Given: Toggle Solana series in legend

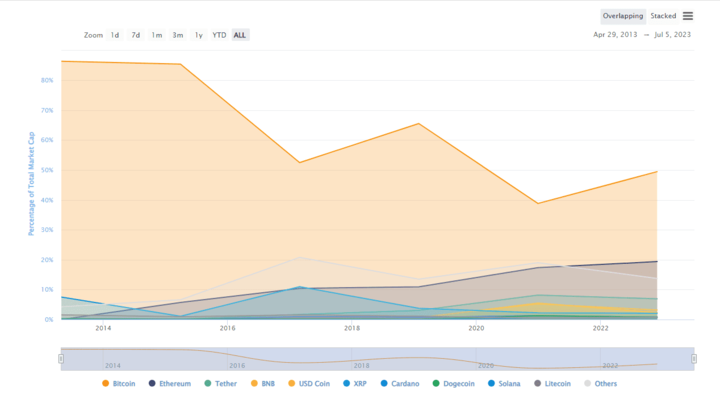Looking at the screenshot, I should click(x=504, y=383).
